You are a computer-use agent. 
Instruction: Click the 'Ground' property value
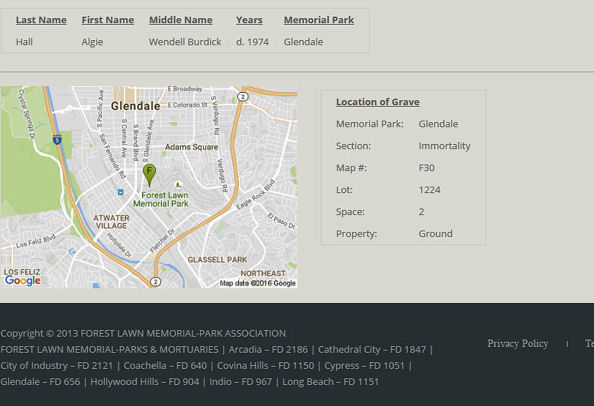pos(435,234)
